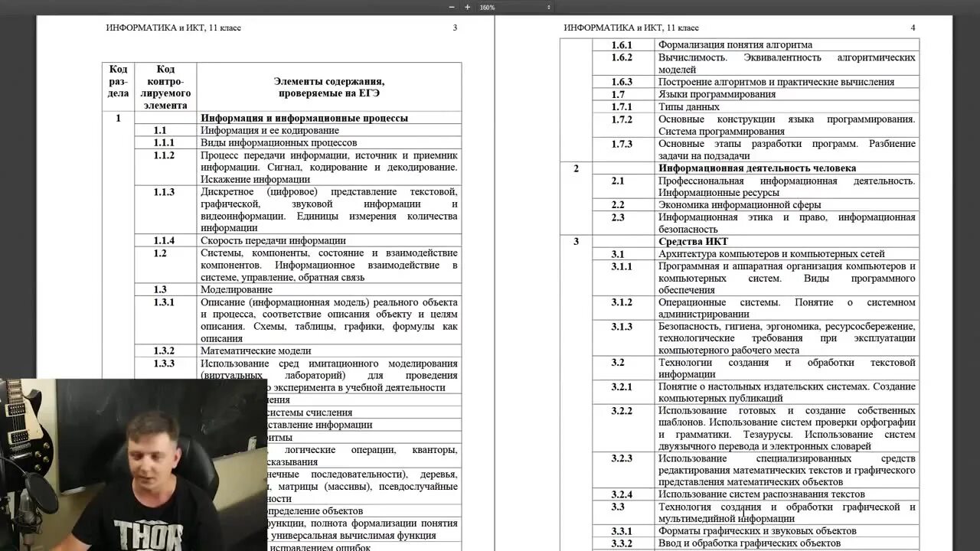Click the code cell '1.7.3'
This screenshot has height=551, width=980.
click(622, 144)
